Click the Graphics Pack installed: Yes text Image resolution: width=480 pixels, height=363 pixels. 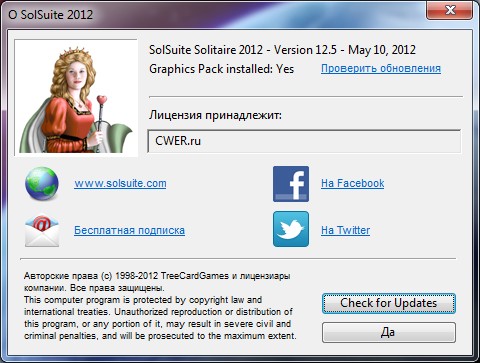coord(221,69)
